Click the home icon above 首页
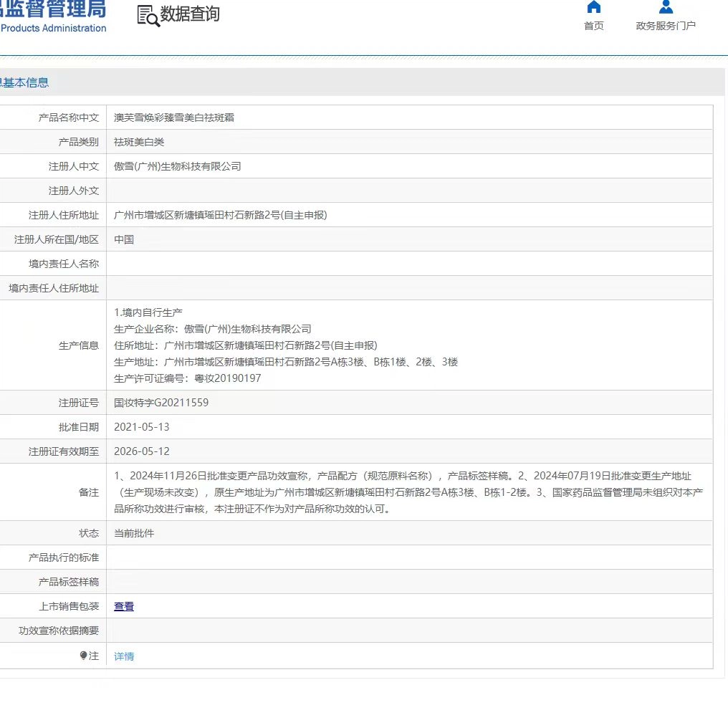 point(593,7)
